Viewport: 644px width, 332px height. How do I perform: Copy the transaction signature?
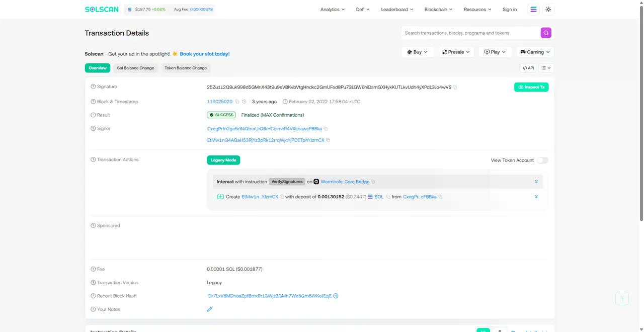(455, 88)
